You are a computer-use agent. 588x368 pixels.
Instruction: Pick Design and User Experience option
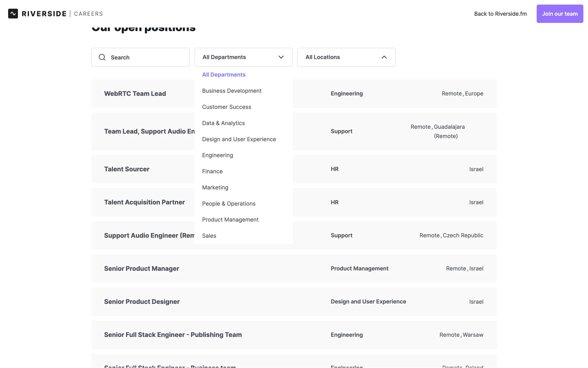click(239, 139)
